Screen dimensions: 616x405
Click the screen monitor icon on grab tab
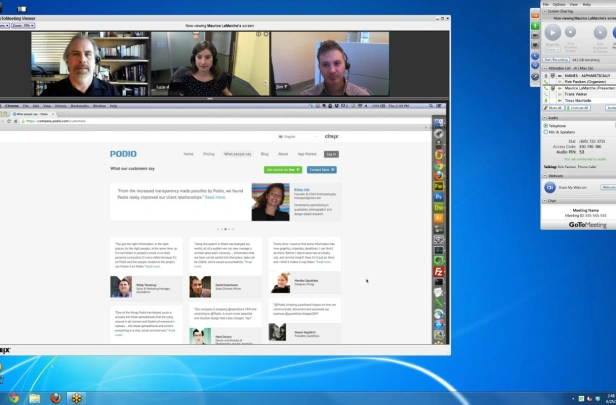click(535, 46)
